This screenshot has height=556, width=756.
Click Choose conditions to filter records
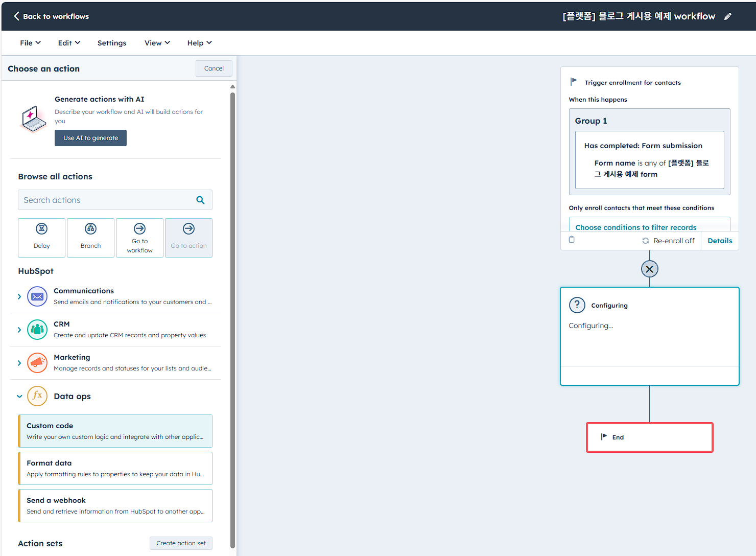click(x=635, y=227)
